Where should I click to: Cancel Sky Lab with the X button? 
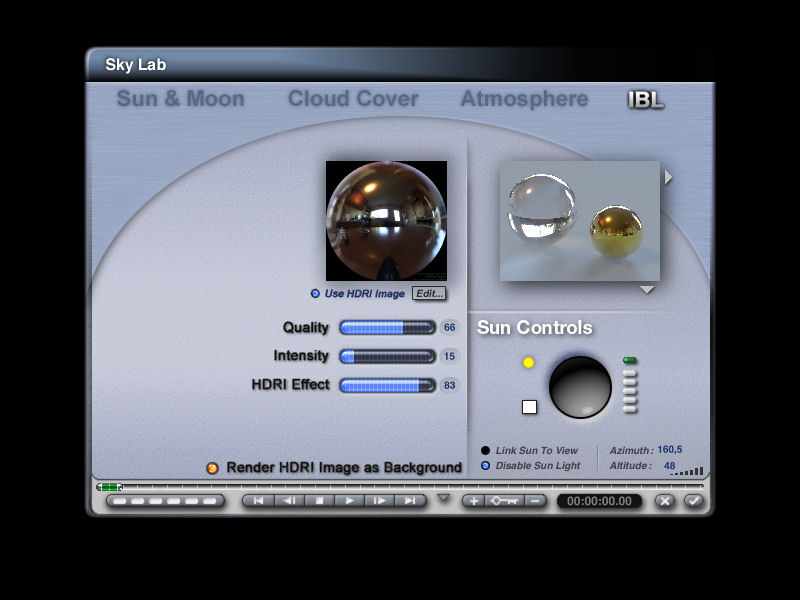point(664,501)
